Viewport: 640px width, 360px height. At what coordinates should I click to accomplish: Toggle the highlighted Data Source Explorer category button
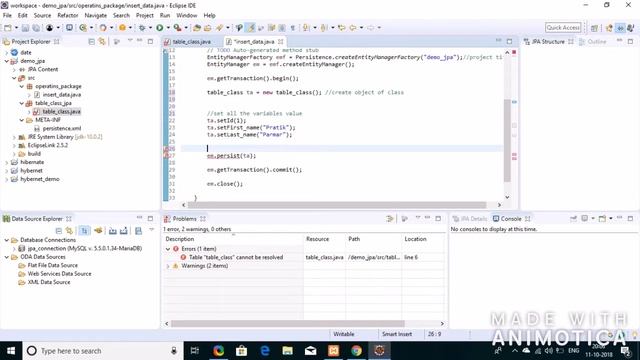click(84, 231)
